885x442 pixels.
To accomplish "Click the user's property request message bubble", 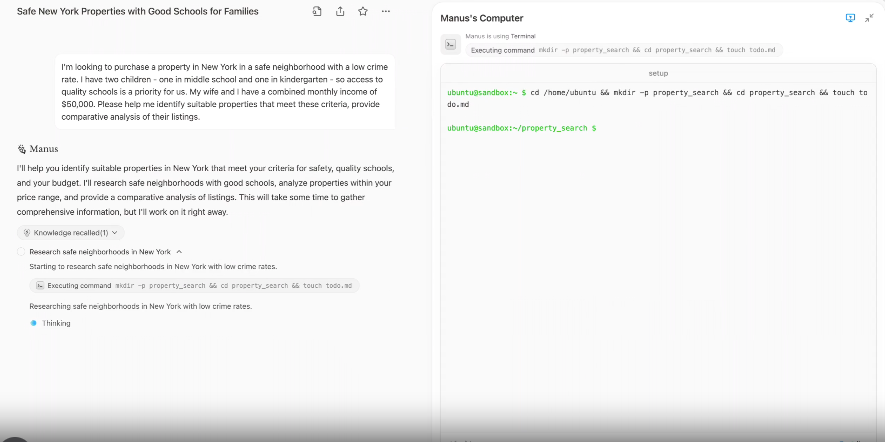I will pyautogui.click(x=225, y=92).
